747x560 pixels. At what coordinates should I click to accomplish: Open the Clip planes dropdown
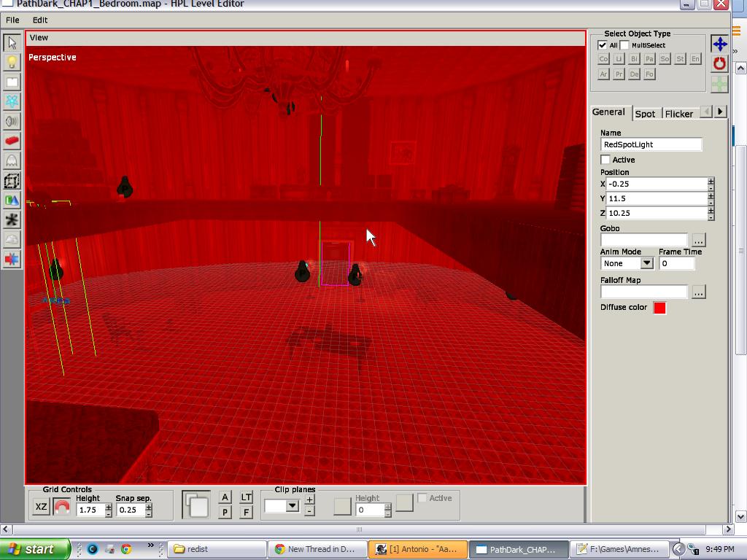[x=282, y=506]
